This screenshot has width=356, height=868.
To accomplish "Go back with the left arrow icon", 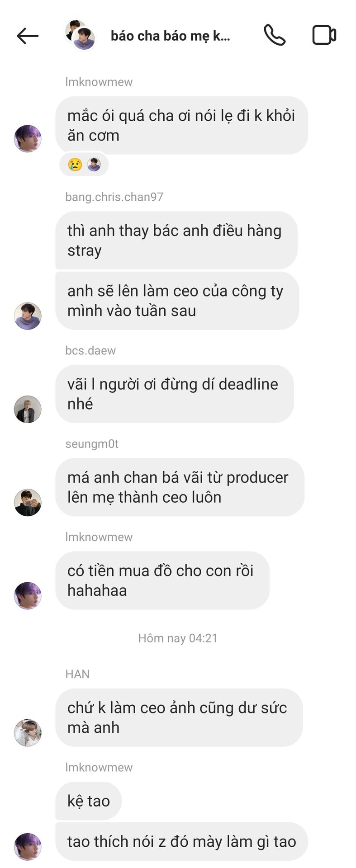I will (28, 36).
